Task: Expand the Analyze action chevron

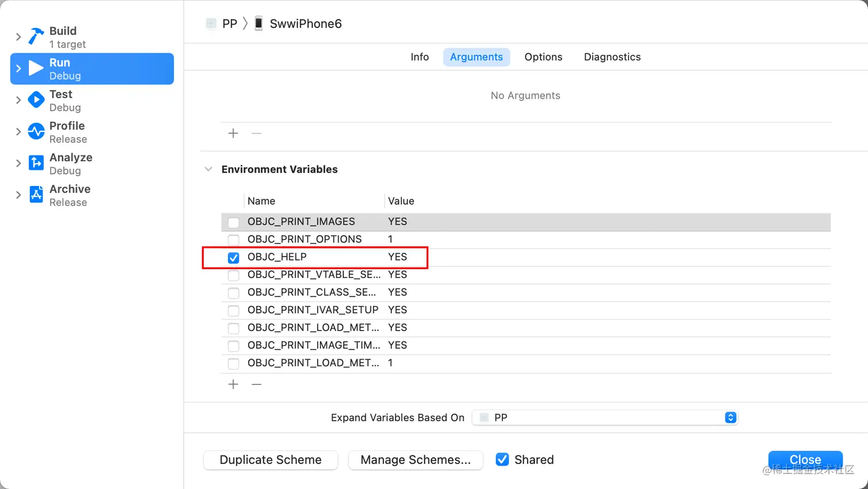Action: pyautogui.click(x=18, y=164)
